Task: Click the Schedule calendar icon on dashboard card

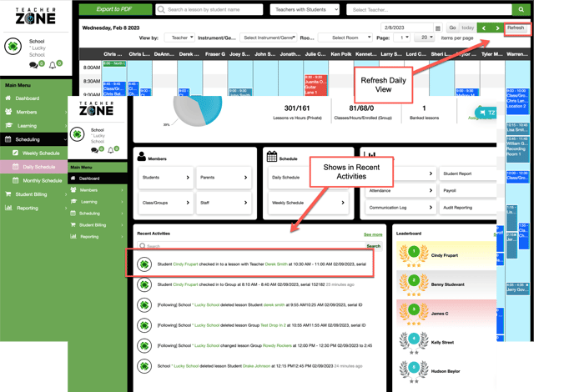Action: coord(272,156)
